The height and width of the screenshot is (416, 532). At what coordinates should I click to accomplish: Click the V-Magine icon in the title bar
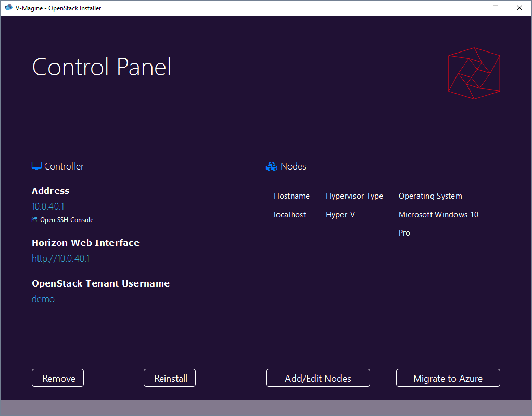(x=8, y=8)
